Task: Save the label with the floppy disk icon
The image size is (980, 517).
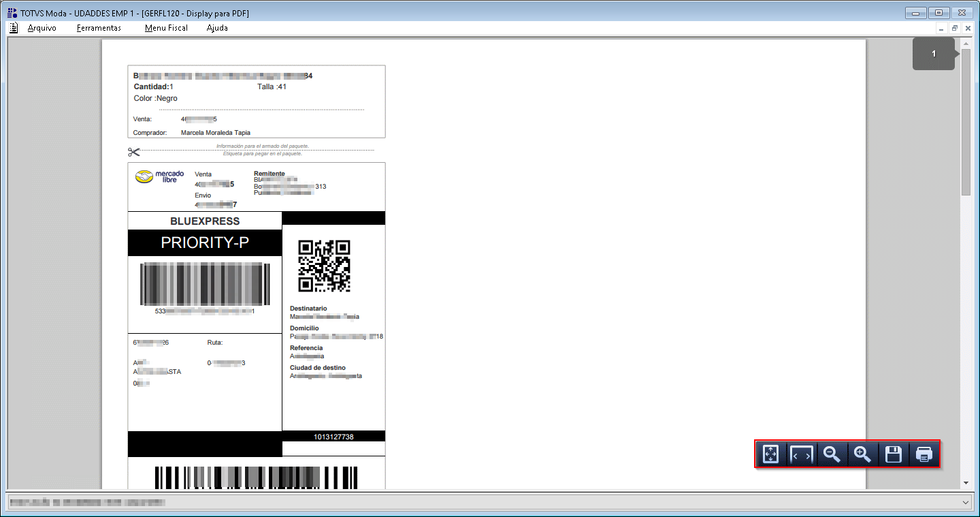Action: (894, 454)
